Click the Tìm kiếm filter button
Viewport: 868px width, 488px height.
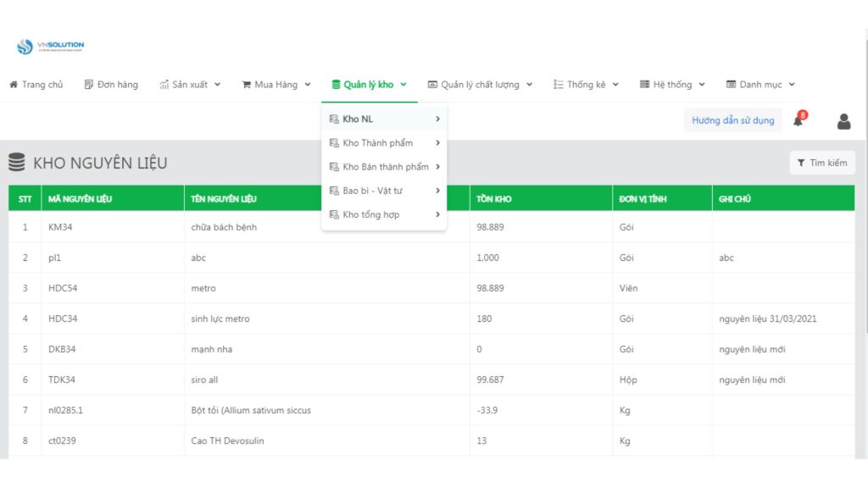coord(822,163)
